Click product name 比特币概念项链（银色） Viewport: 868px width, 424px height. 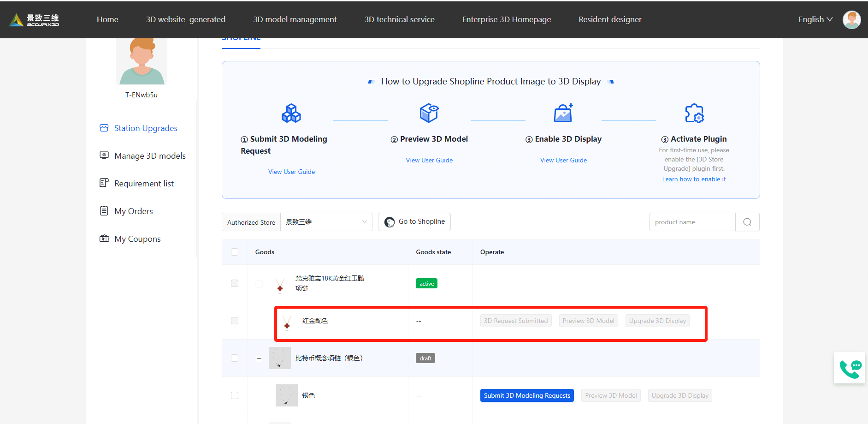click(x=329, y=358)
